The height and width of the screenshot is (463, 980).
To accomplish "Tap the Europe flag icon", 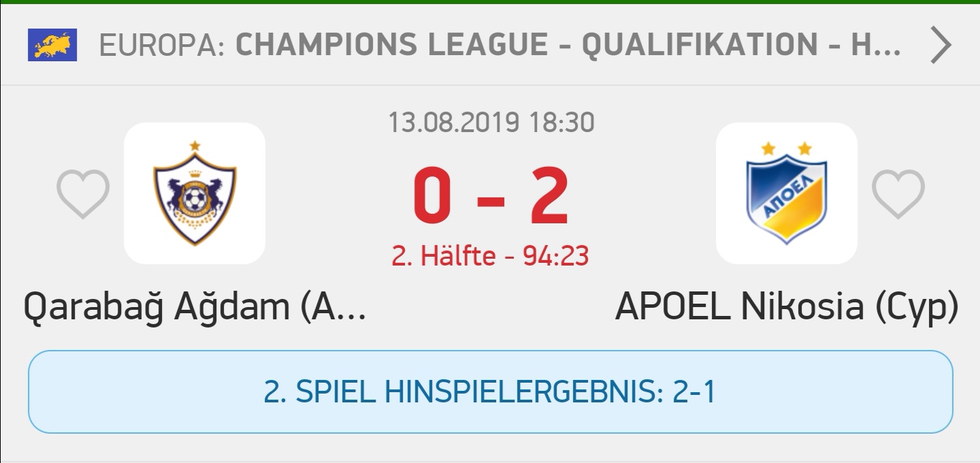I will (x=52, y=45).
